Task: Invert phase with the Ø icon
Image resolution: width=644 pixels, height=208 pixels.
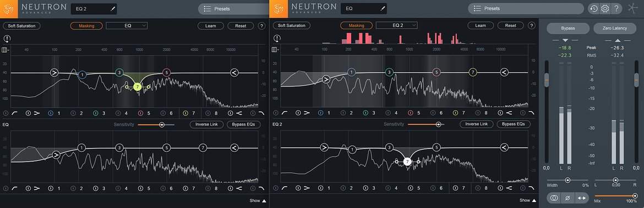Action: point(567,198)
